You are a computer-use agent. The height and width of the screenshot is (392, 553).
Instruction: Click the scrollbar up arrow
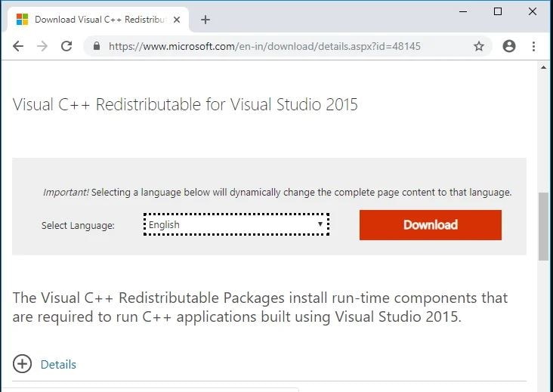click(x=543, y=67)
